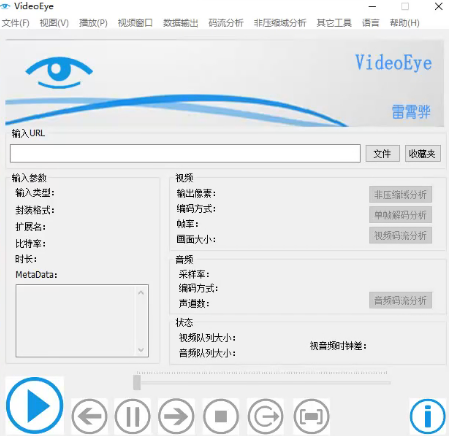Click the 比特率: label
The height and width of the screenshot is (436, 449).
[30, 244]
